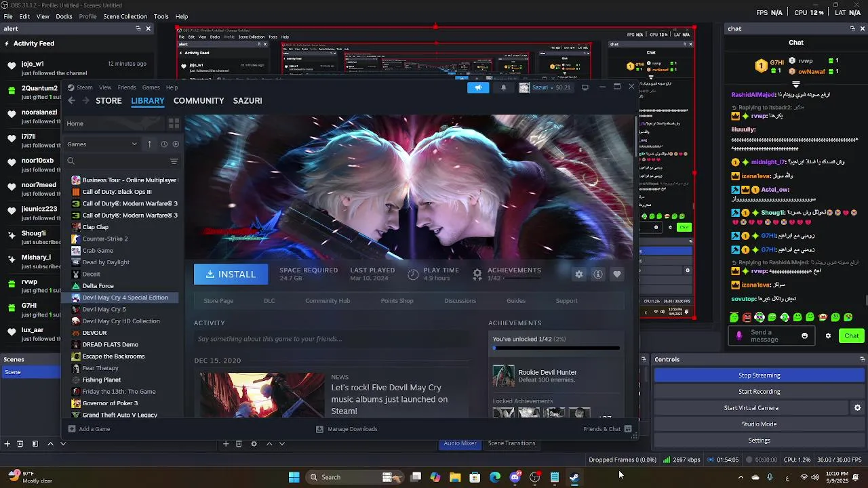Switch to Steam STORE tab
The image size is (868, 488).
pos(108,100)
